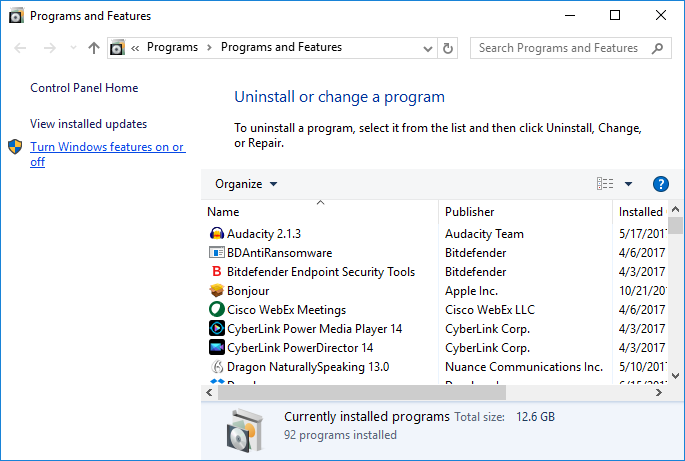Open the Control Panel Home link
This screenshot has width=685, height=461.
84,88
